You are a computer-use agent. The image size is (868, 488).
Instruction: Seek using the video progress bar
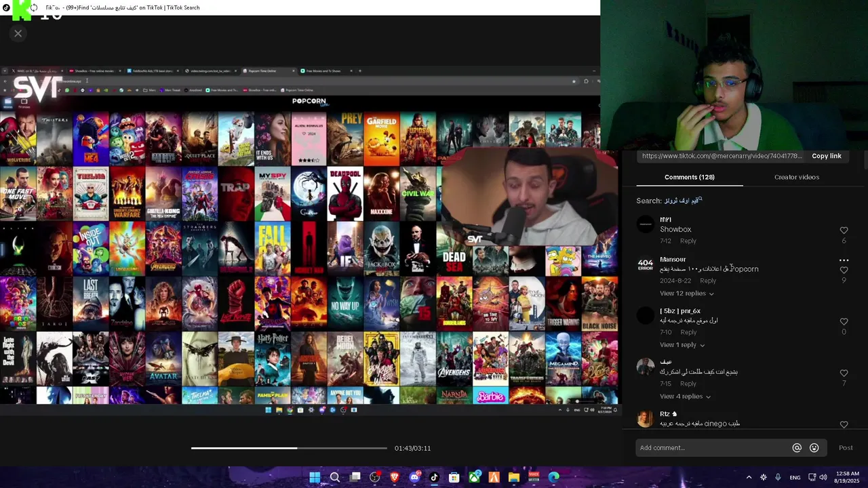coord(289,448)
